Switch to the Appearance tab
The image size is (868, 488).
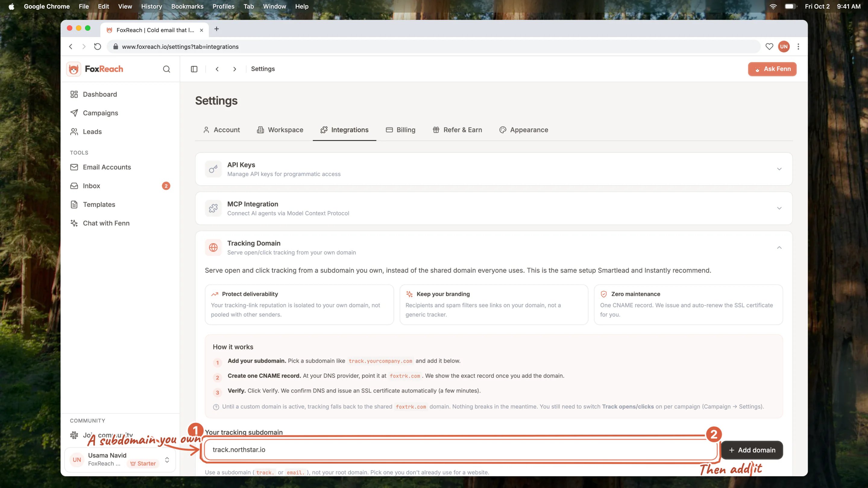pyautogui.click(x=524, y=130)
